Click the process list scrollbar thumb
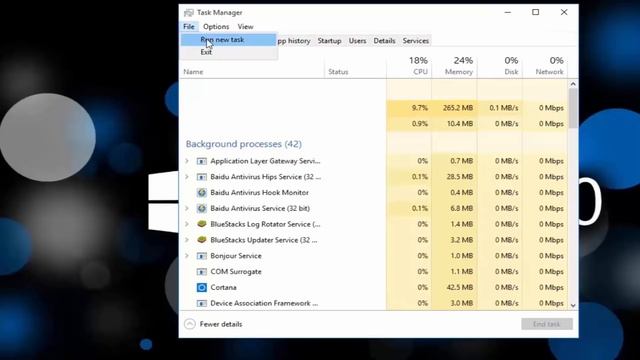640x360 pixels. (573, 108)
